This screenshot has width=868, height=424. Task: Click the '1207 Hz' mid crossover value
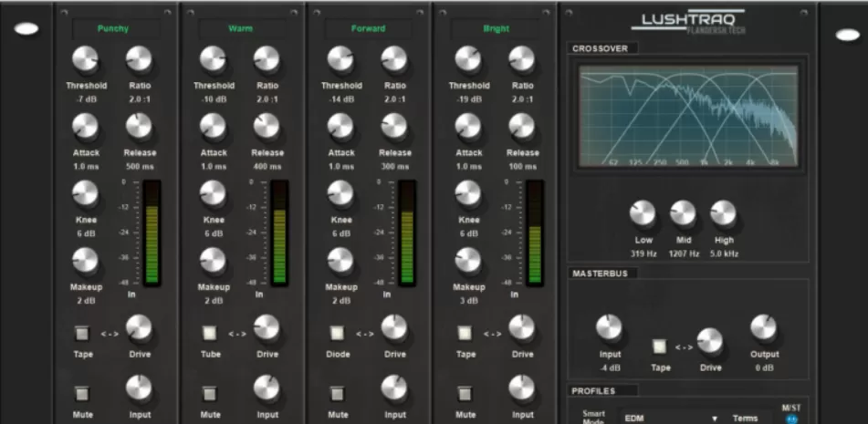pyautogui.click(x=683, y=254)
